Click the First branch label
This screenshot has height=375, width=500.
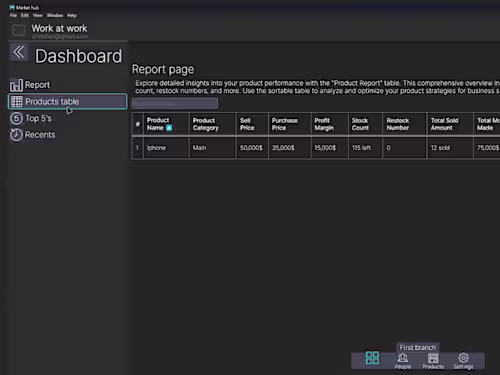pyautogui.click(x=418, y=347)
